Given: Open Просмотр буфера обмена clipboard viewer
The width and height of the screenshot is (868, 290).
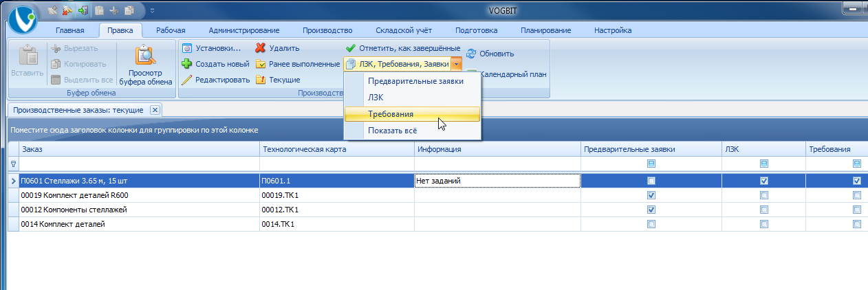Looking at the screenshot, I should (145, 66).
